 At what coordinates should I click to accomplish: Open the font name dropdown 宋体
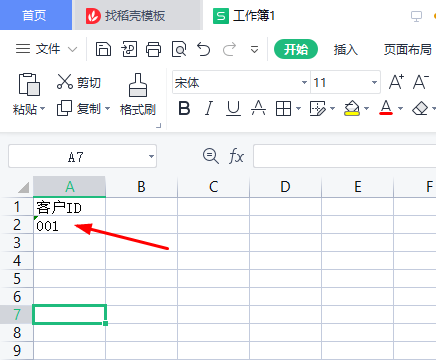(x=304, y=82)
